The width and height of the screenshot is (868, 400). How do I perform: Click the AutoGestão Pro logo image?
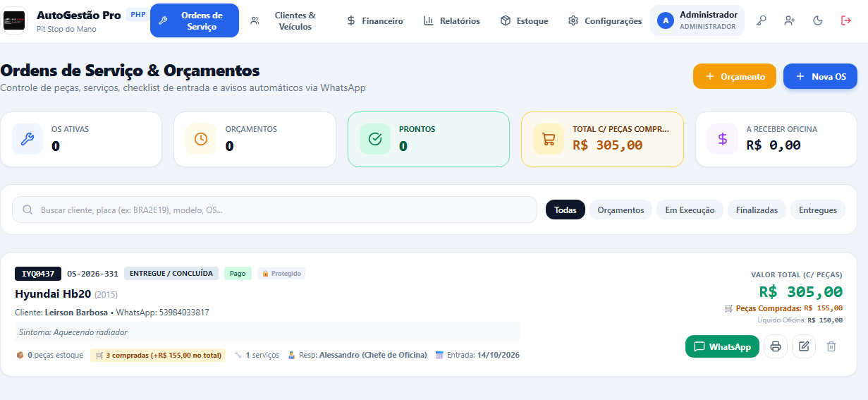[x=15, y=21]
